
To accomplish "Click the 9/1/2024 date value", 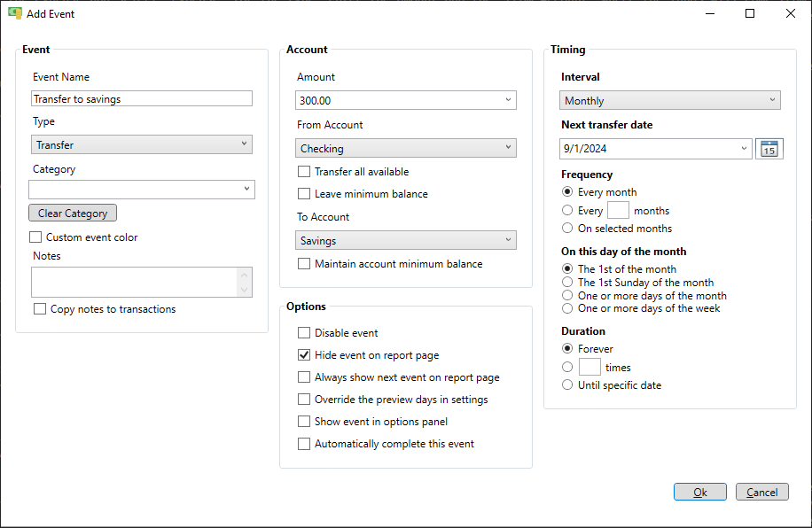I will pyautogui.click(x=585, y=149).
